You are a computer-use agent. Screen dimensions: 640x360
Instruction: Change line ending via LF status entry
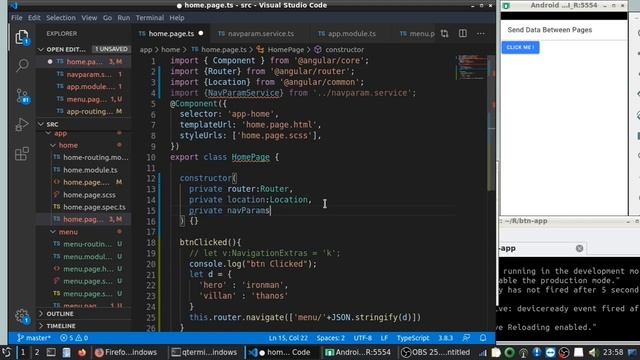pos(384,338)
